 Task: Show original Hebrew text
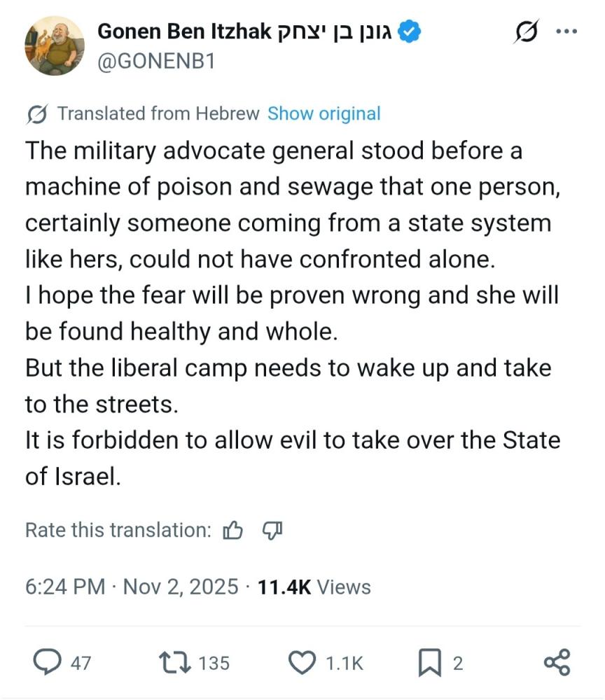tap(324, 113)
